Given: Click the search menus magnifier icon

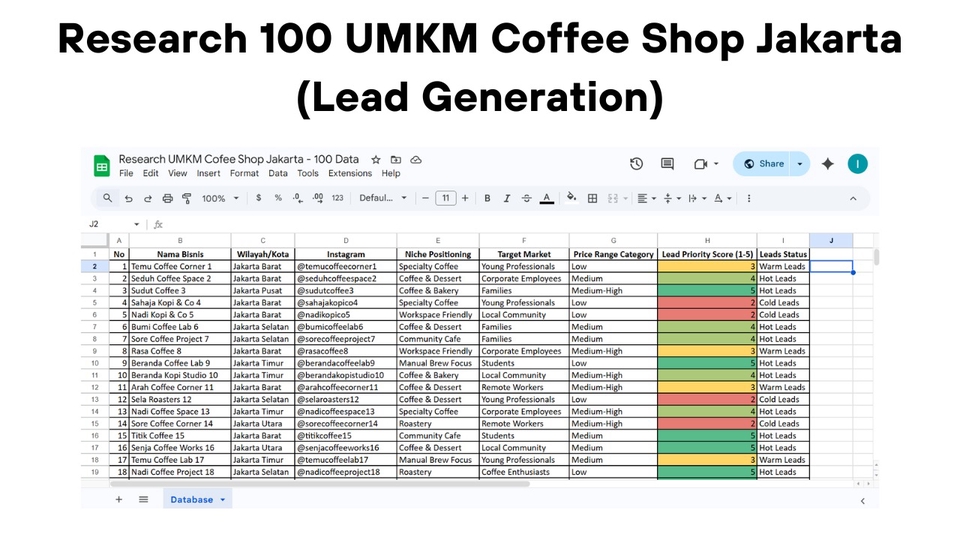Looking at the screenshot, I should pyautogui.click(x=108, y=198).
